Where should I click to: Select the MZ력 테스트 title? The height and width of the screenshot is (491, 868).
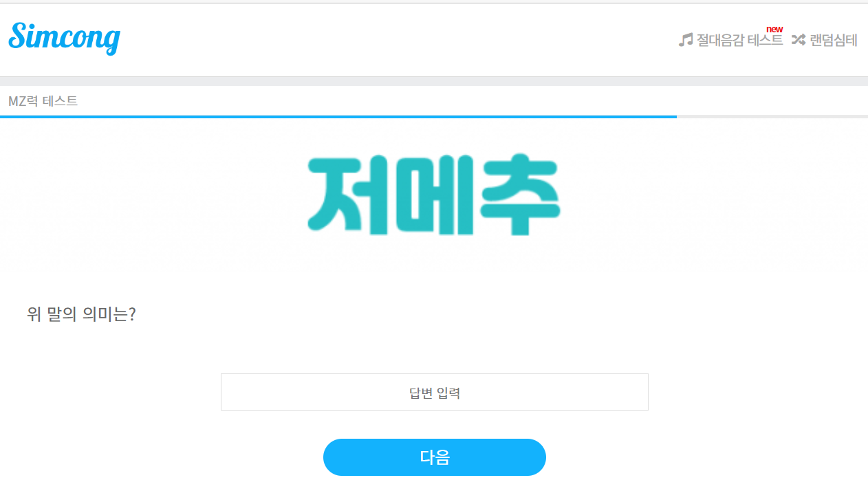pyautogui.click(x=43, y=101)
